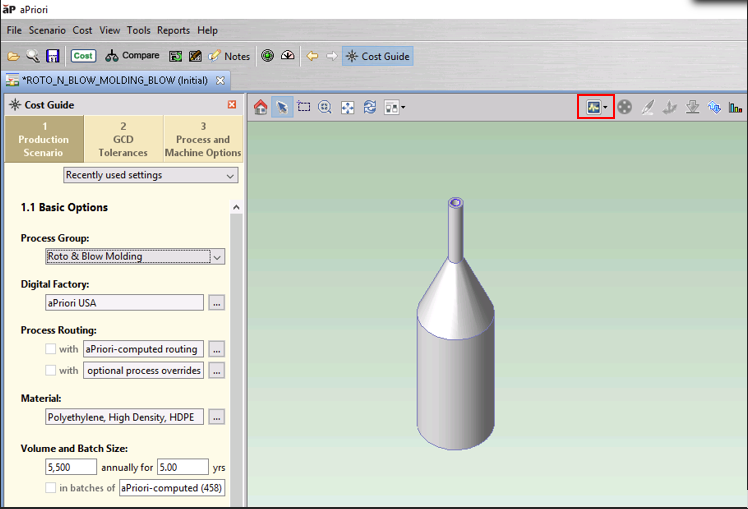Viewport: 748px width, 509px height.
Task: Open the Scenario menu
Action: coord(47,31)
